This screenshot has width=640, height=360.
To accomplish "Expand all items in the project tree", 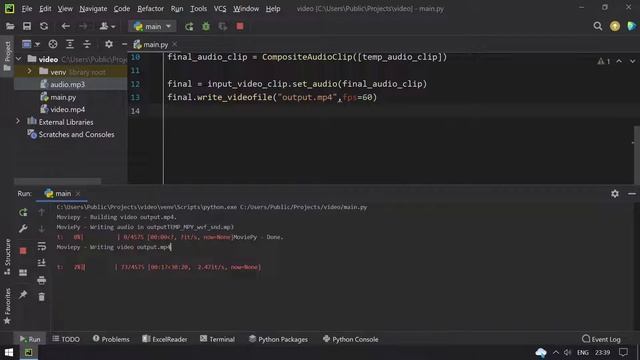I will tap(70, 44).
